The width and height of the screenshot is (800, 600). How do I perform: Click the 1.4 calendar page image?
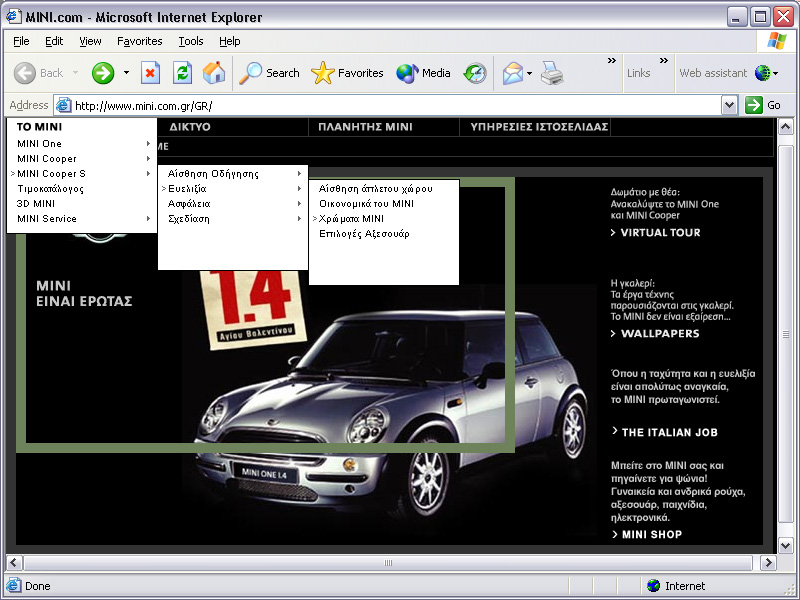[x=254, y=309]
